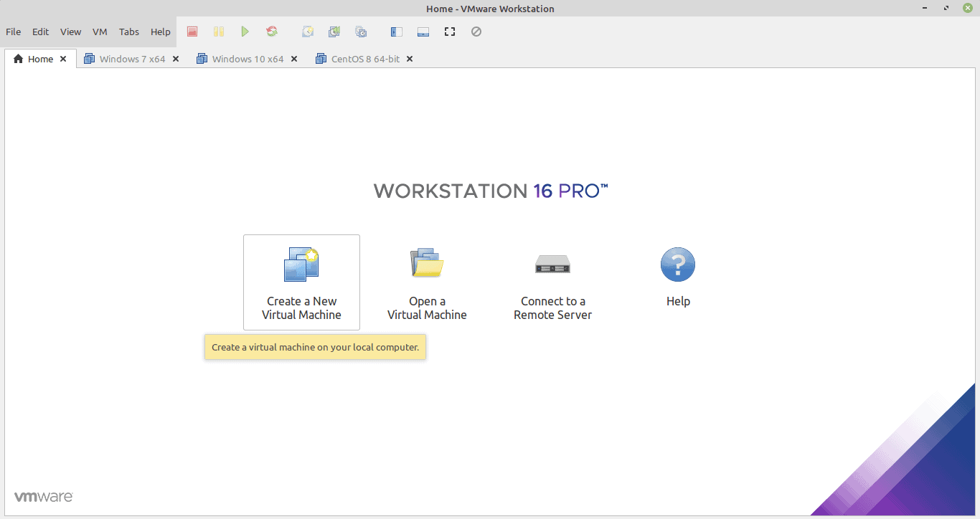The height and width of the screenshot is (519, 980).
Task: Switch to the Windows 7 x64 tab
Action: [x=133, y=59]
